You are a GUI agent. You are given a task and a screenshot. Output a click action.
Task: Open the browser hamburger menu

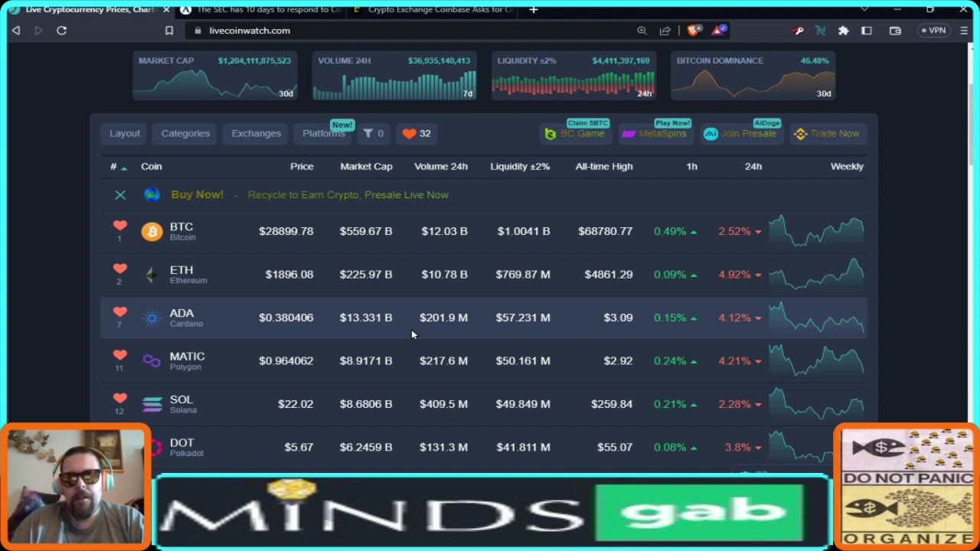pos(963,31)
